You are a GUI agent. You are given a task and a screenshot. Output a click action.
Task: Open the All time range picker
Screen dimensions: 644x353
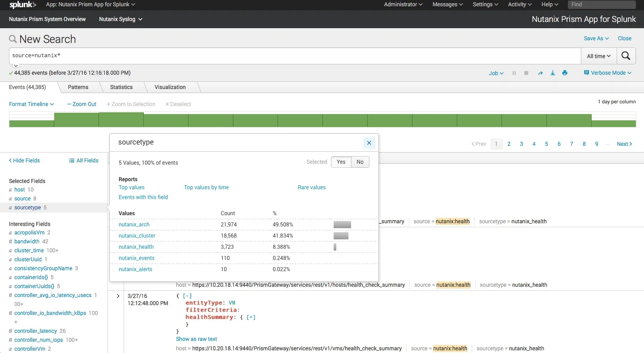tap(599, 56)
